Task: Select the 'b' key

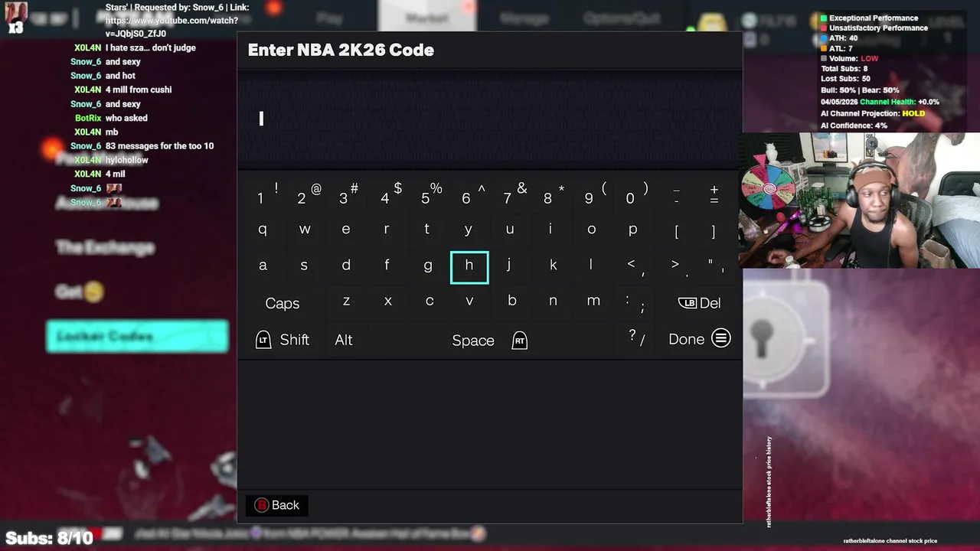Action: tap(512, 302)
